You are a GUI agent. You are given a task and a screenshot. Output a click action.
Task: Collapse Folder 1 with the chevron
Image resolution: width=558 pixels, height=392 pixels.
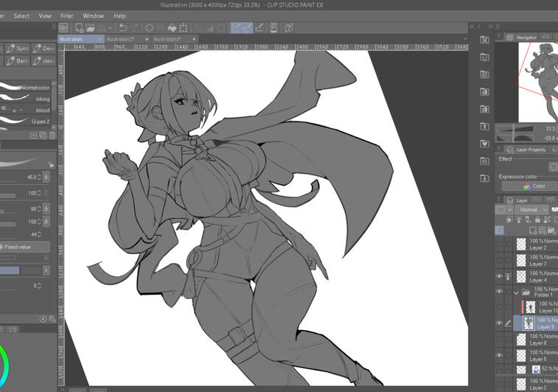tap(517, 293)
